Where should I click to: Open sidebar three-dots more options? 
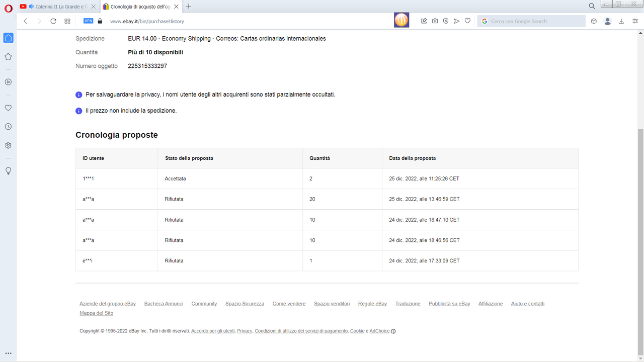point(8,353)
